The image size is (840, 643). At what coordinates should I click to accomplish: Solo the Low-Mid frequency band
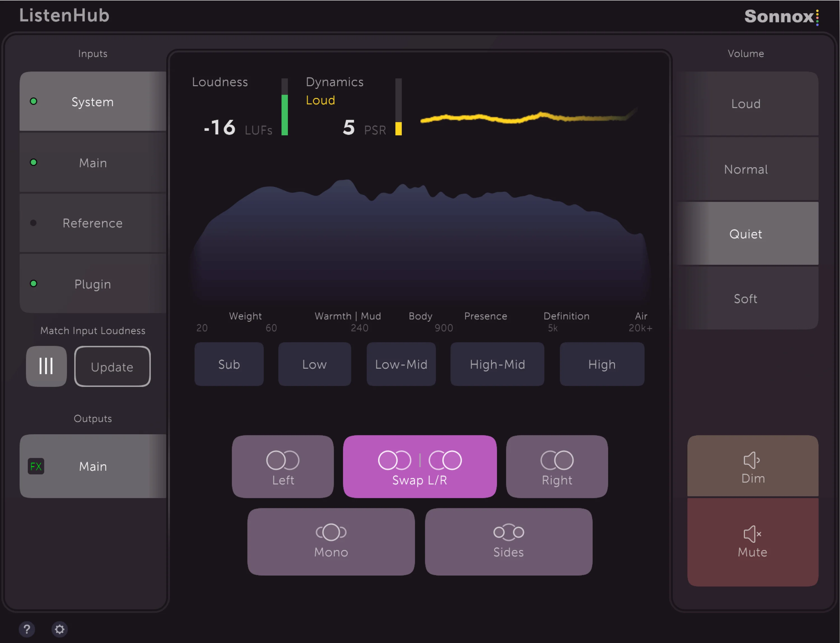click(401, 364)
